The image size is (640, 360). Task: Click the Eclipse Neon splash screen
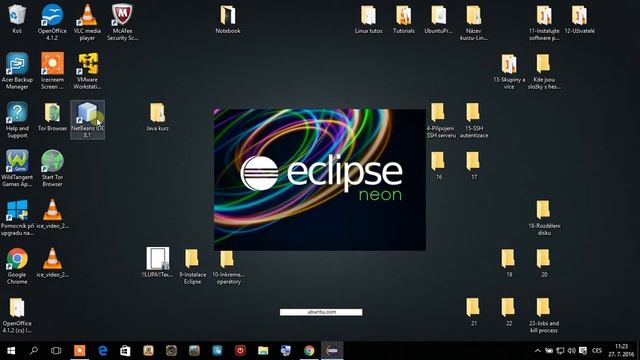pyautogui.click(x=320, y=180)
